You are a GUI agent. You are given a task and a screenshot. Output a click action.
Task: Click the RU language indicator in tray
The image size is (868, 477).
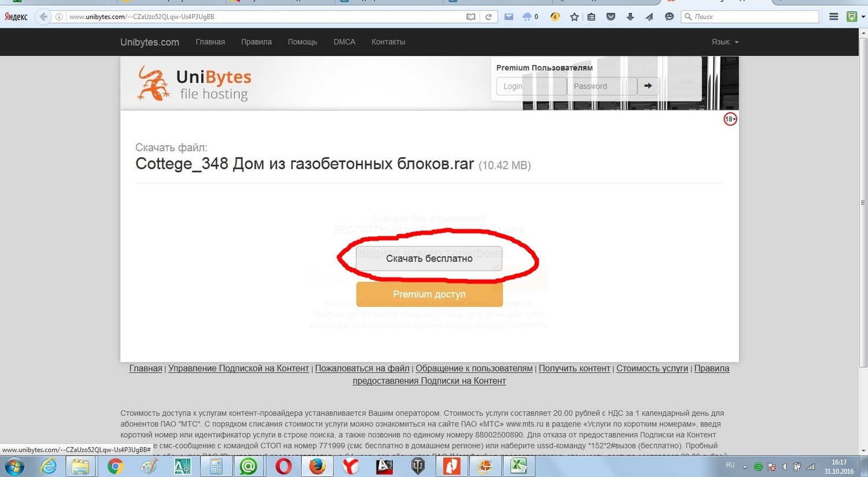[730, 465]
